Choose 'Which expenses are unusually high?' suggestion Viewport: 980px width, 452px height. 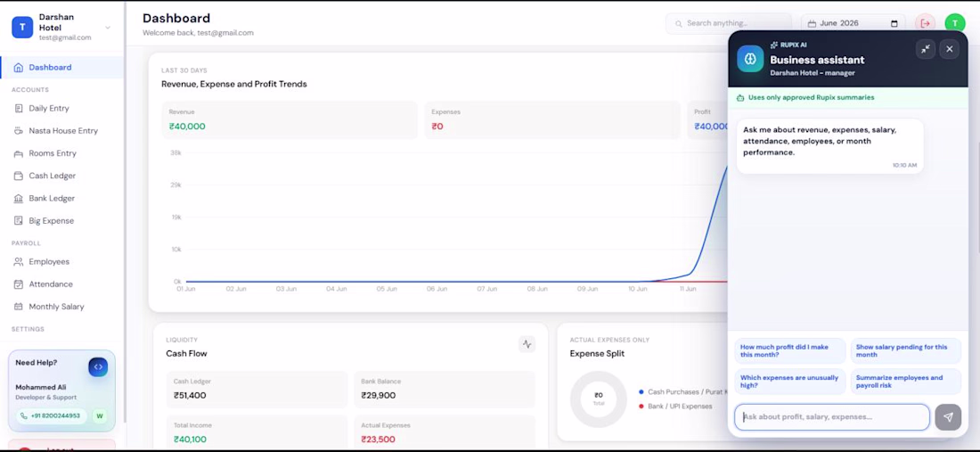790,382
